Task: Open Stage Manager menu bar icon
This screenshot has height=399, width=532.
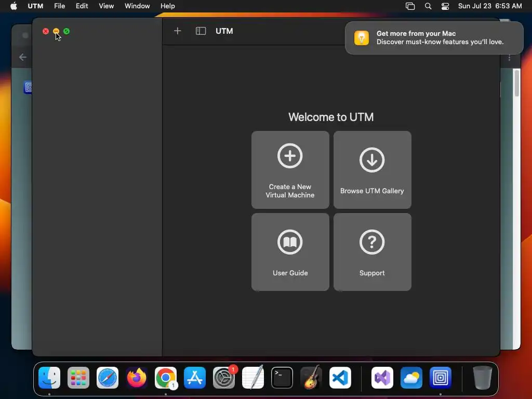Action: 410,6
